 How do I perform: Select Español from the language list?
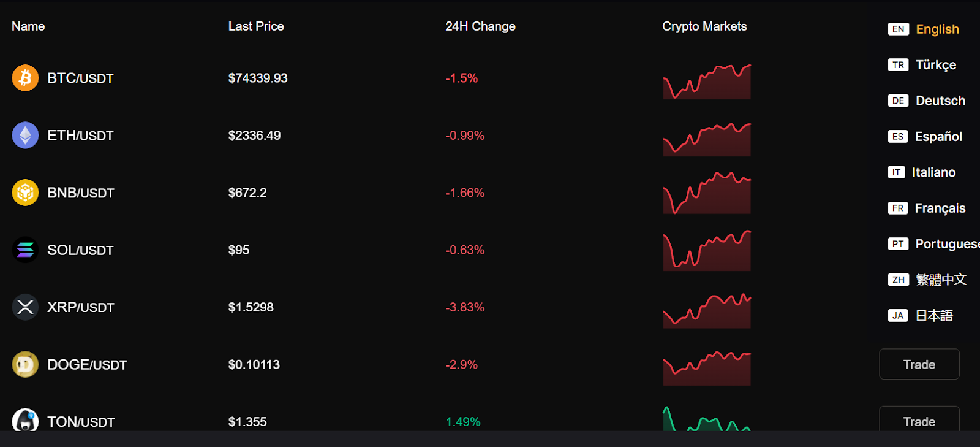click(x=938, y=136)
